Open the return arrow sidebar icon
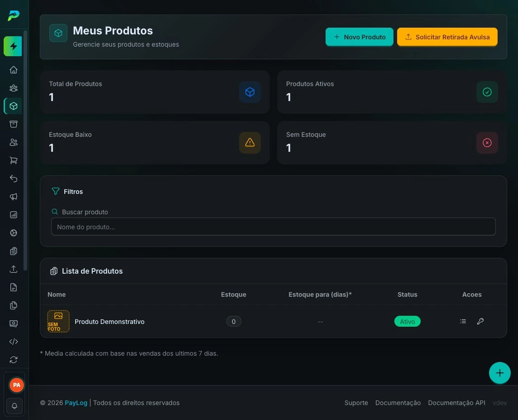The height and width of the screenshot is (420, 518). point(14,179)
